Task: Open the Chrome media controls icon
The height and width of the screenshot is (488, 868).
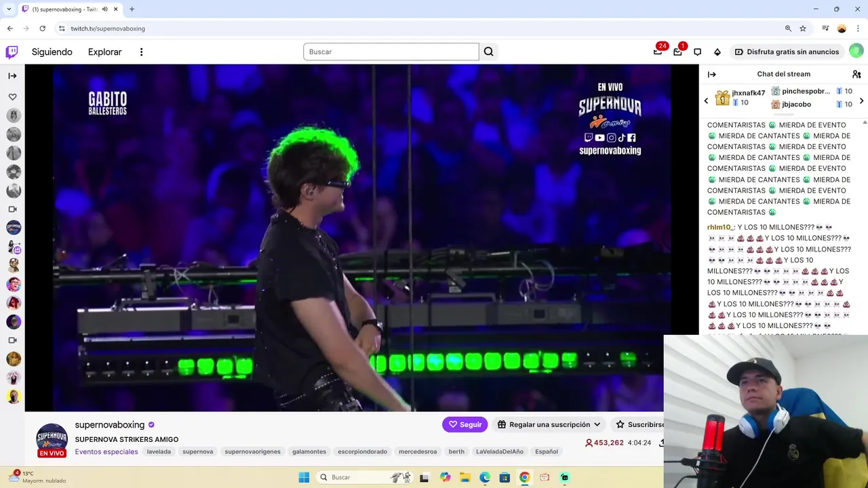Action: pos(825,28)
